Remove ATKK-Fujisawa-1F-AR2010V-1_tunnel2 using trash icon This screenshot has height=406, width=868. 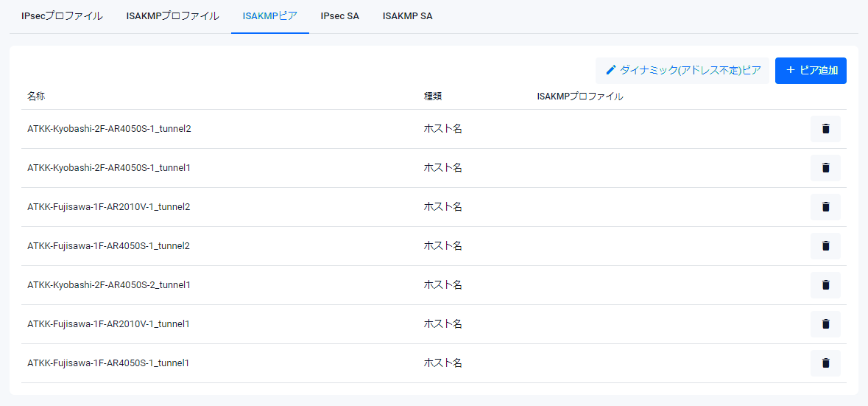[825, 207]
